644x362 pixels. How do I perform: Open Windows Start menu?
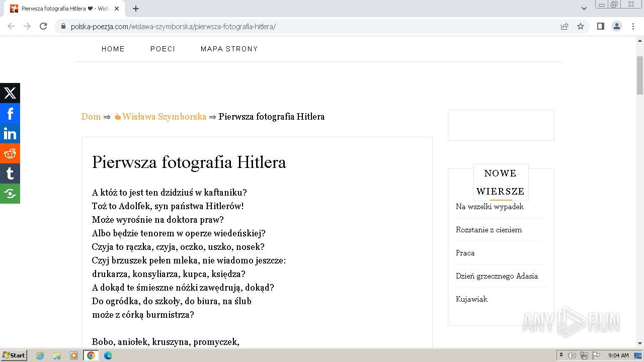pos(14,355)
